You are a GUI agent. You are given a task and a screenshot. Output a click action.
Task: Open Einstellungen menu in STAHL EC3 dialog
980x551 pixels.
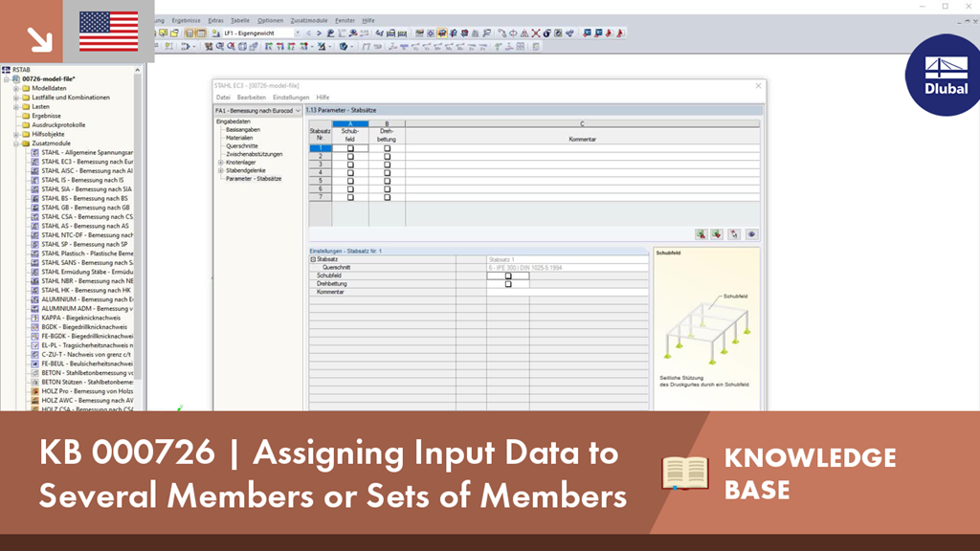click(291, 98)
